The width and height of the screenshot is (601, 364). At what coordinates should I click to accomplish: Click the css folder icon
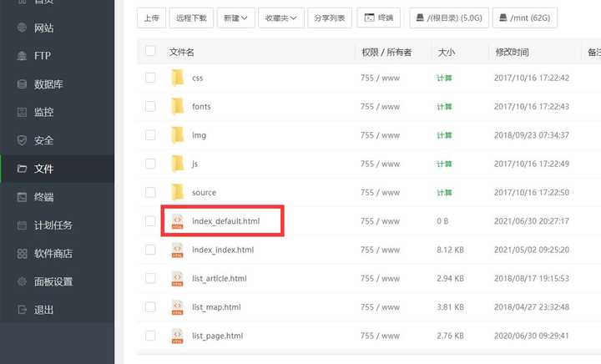[x=178, y=78]
